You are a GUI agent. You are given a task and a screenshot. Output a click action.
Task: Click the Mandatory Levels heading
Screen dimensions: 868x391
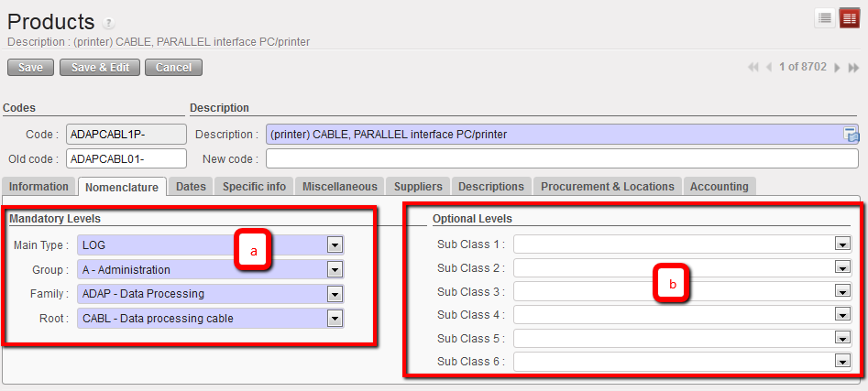(55, 219)
